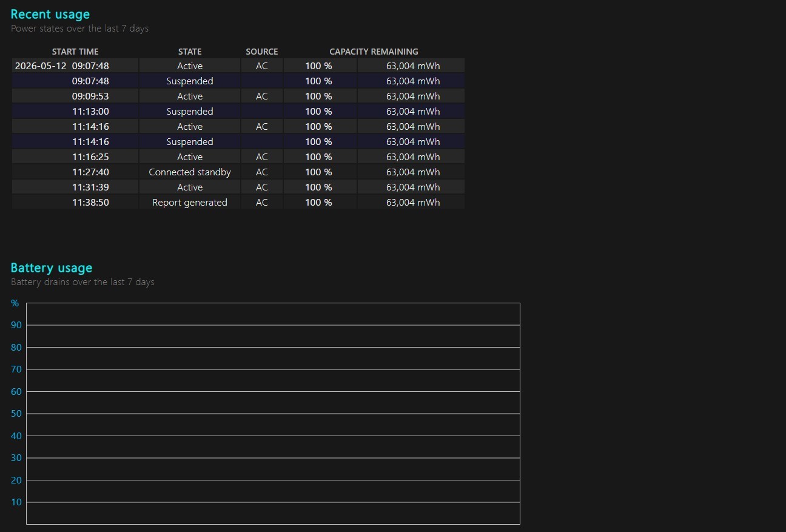Viewport: 786px width, 532px height.
Task: Click the "Battery usage" heading
Action: [x=52, y=268]
